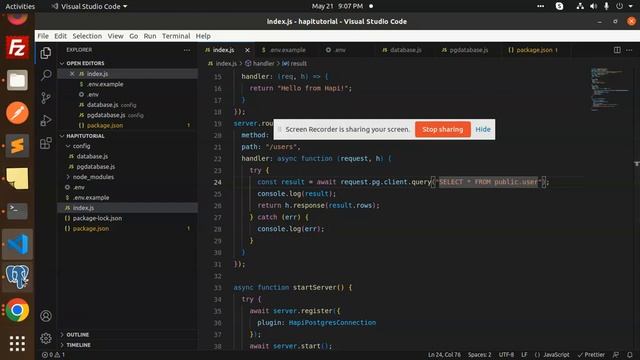Open pgAdmin elephant icon in dock
Image resolution: width=640 pixels, height=360 pixels.
17,277
